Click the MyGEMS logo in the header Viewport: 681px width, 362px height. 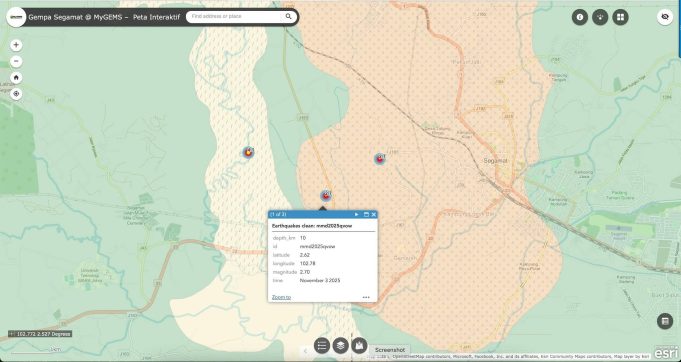[x=16, y=17]
